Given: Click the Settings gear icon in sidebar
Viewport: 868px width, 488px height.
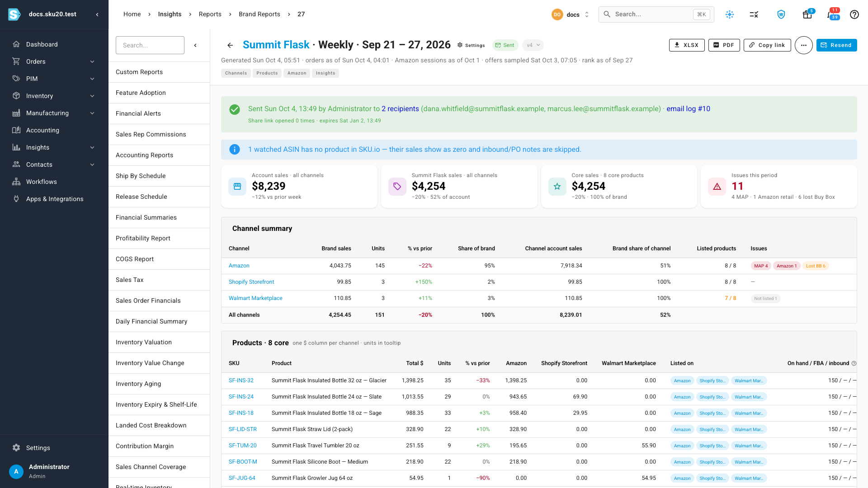Looking at the screenshot, I should 16,448.
